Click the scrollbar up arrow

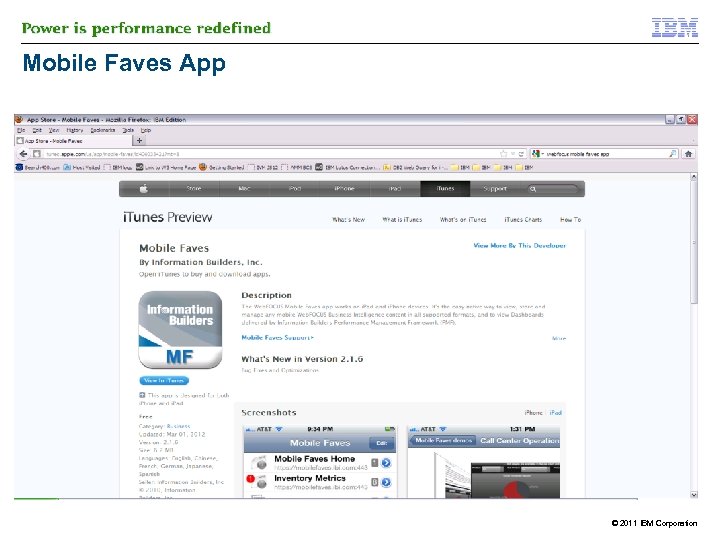(694, 176)
